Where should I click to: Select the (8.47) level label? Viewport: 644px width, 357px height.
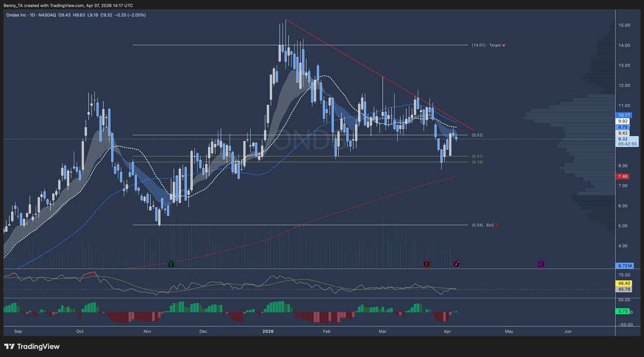[x=478, y=156]
